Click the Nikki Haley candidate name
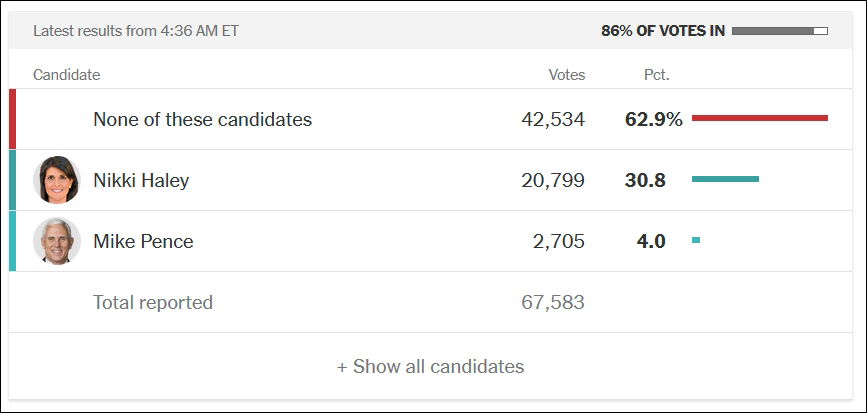This screenshot has width=867, height=413. tap(141, 180)
